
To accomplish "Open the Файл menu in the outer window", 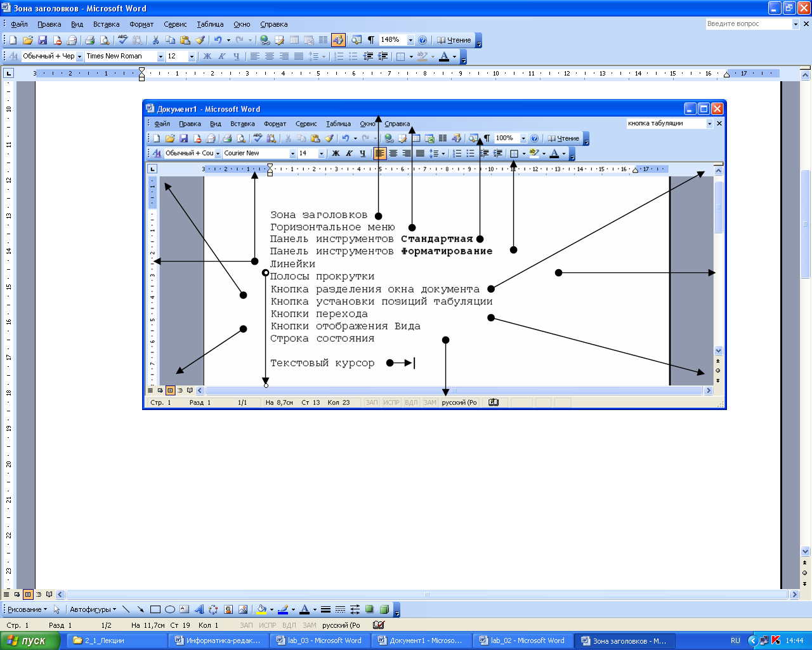I will pos(19,24).
